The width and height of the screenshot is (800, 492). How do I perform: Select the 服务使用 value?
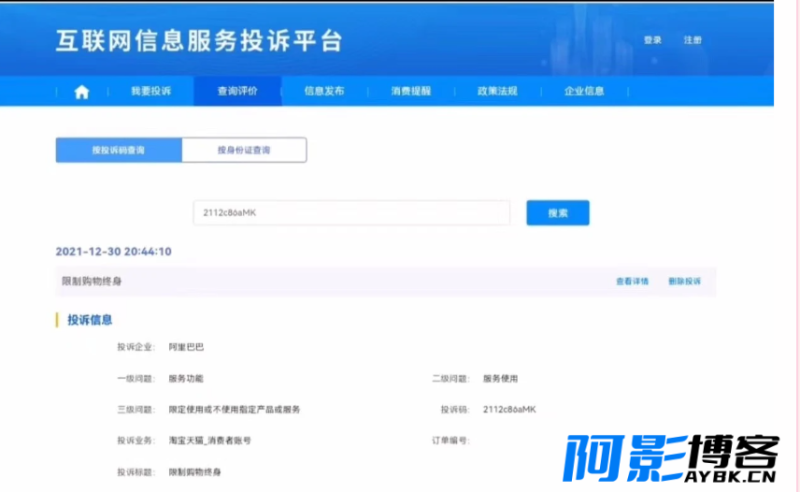pos(501,379)
